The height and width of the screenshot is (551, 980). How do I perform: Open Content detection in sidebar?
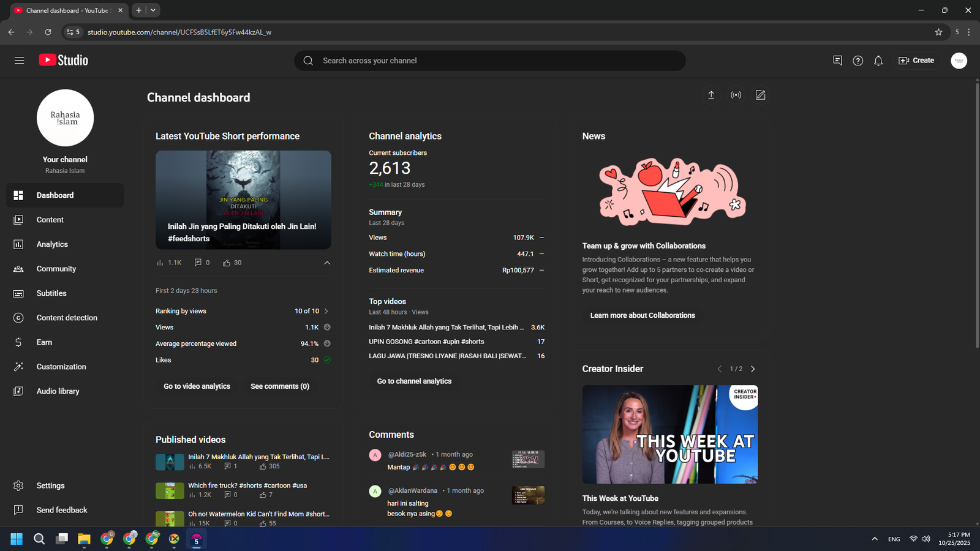67,318
